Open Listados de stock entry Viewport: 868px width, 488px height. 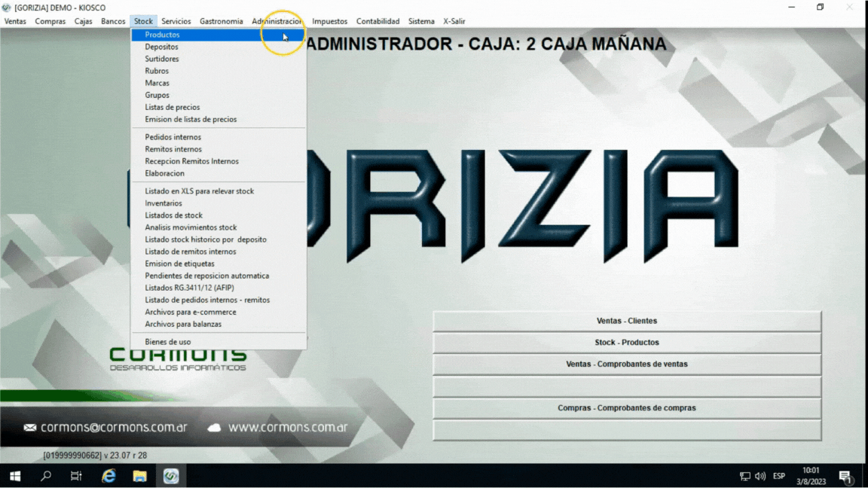click(218, 215)
